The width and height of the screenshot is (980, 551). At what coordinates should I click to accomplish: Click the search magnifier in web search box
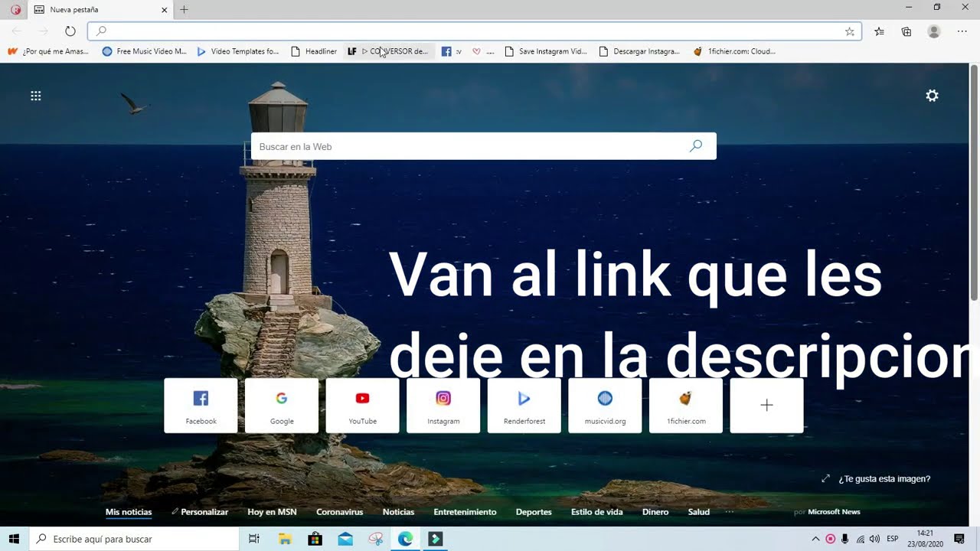[695, 146]
